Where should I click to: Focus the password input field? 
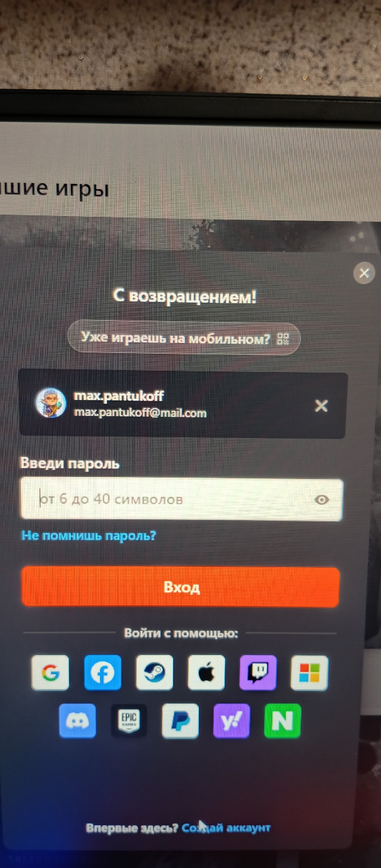[x=182, y=499]
